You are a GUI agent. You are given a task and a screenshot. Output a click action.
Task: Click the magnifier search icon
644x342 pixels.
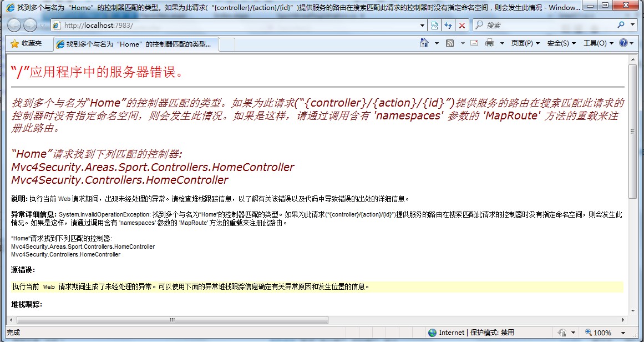[621, 25]
